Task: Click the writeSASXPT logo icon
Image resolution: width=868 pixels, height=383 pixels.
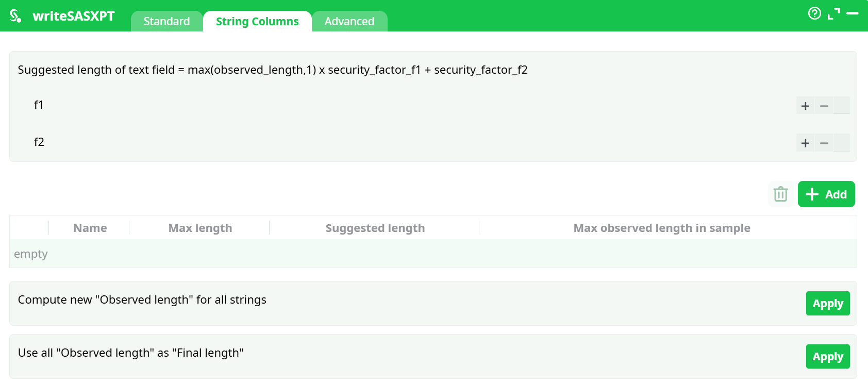Action: click(15, 16)
